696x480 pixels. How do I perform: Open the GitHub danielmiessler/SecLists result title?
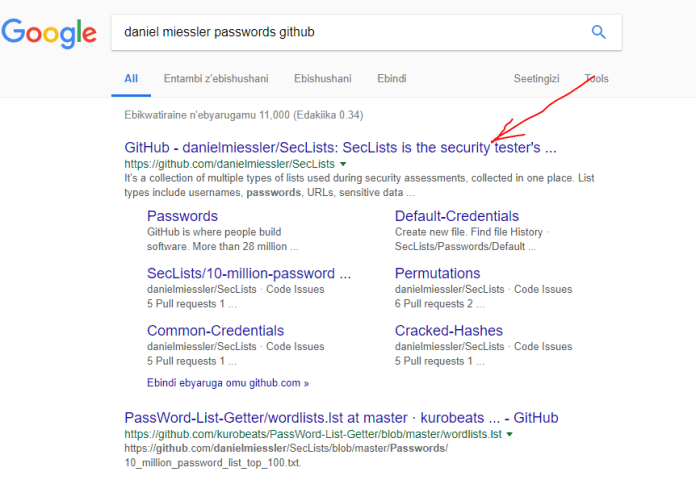point(340,147)
